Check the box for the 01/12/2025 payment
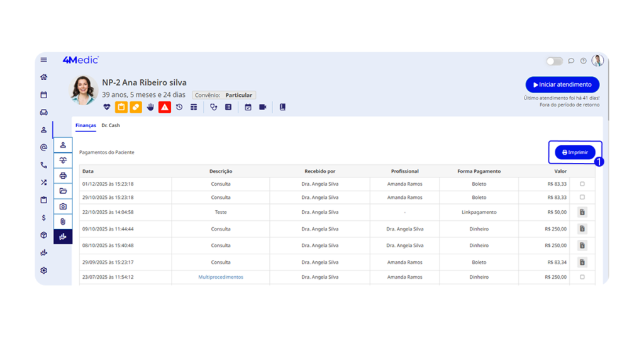Screen dimensions: 644x338 [x=582, y=184]
